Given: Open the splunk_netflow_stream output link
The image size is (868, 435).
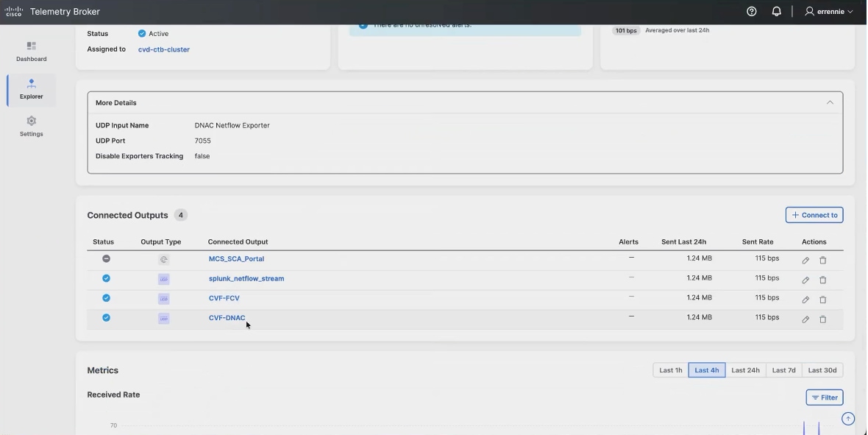Looking at the screenshot, I should [x=246, y=279].
